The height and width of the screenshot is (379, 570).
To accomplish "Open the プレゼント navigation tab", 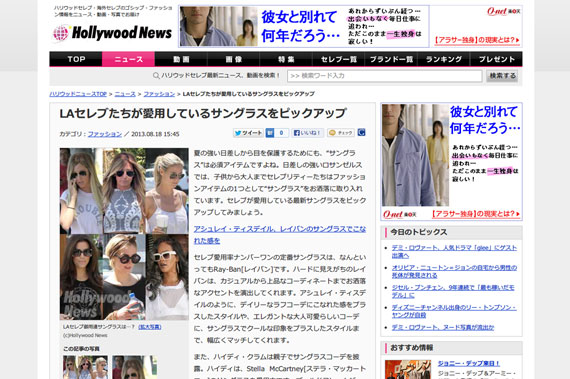I will tap(496, 59).
